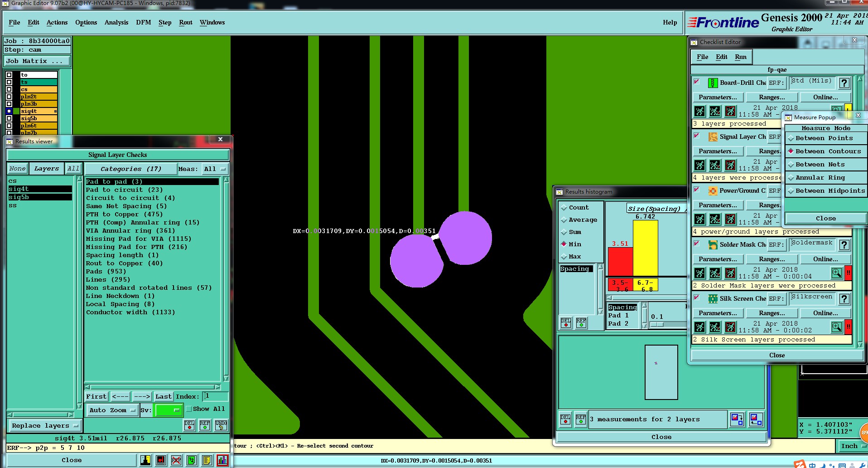The height and width of the screenshot is (468, 868).
Task: Click DEL icon beside measurements text
Action: pos(565,419)
